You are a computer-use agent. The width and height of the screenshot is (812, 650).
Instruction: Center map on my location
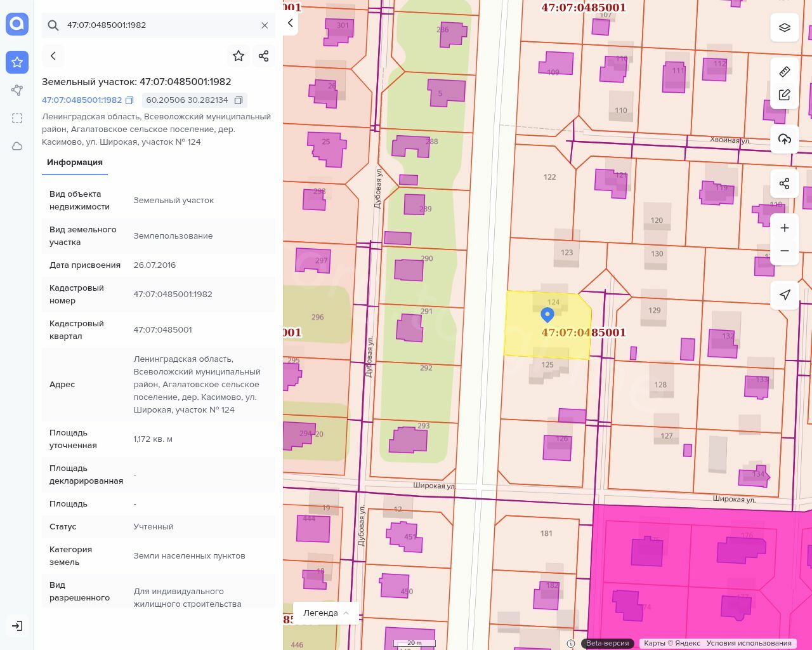pos(784,295)
